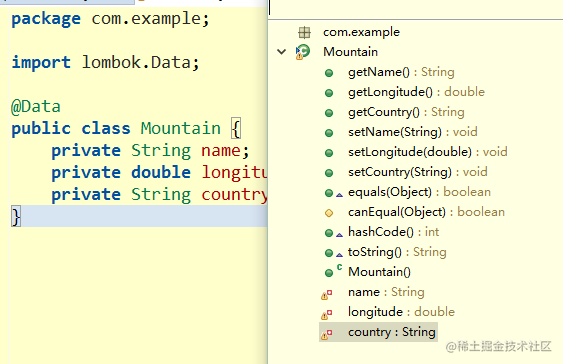Select country : String field
This screenshot has height=364, width=563.
pos(391,332)
